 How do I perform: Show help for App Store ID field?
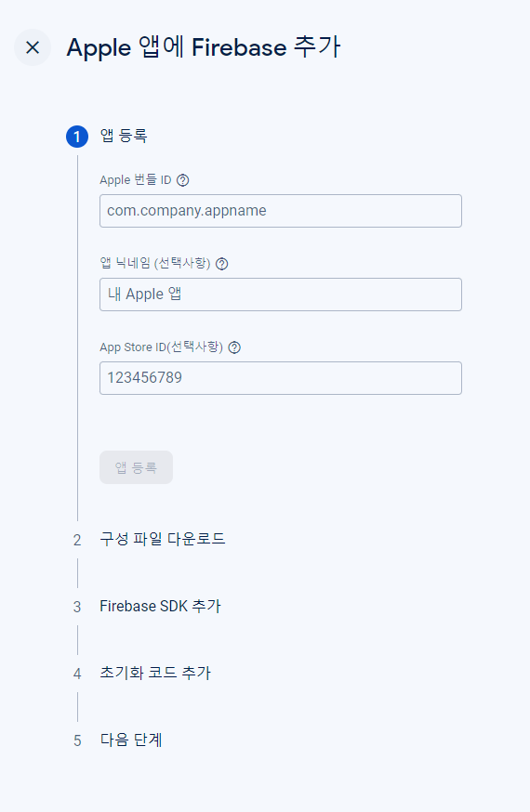(234, 347)
